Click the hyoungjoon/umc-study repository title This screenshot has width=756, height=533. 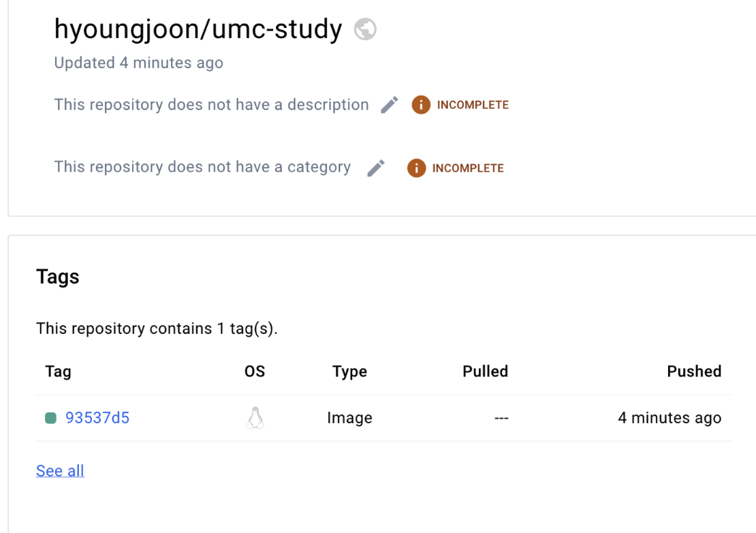[x=198, y=29]
